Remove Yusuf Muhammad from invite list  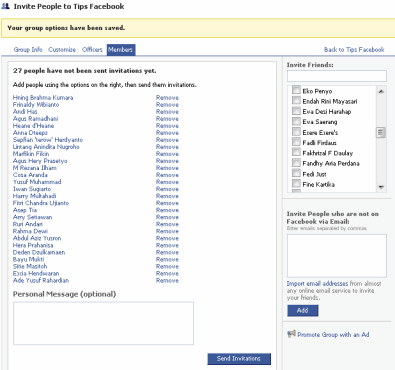(x=167, y=182)
